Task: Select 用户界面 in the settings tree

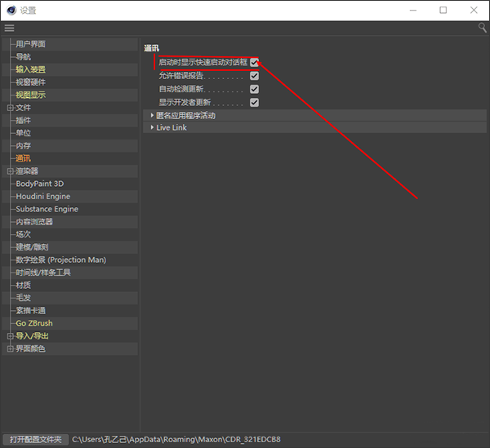Action: tap(31, 44)
